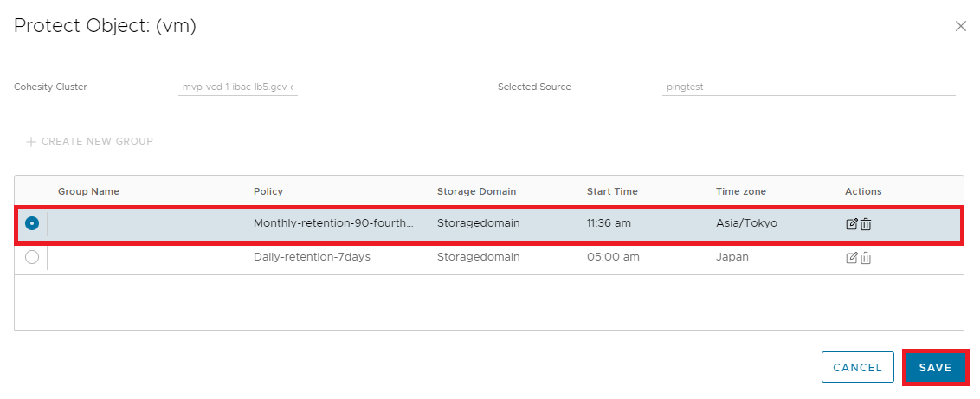Click the Time zone column header
Viewport: 980px width, 399px height.
coord(741,191)
